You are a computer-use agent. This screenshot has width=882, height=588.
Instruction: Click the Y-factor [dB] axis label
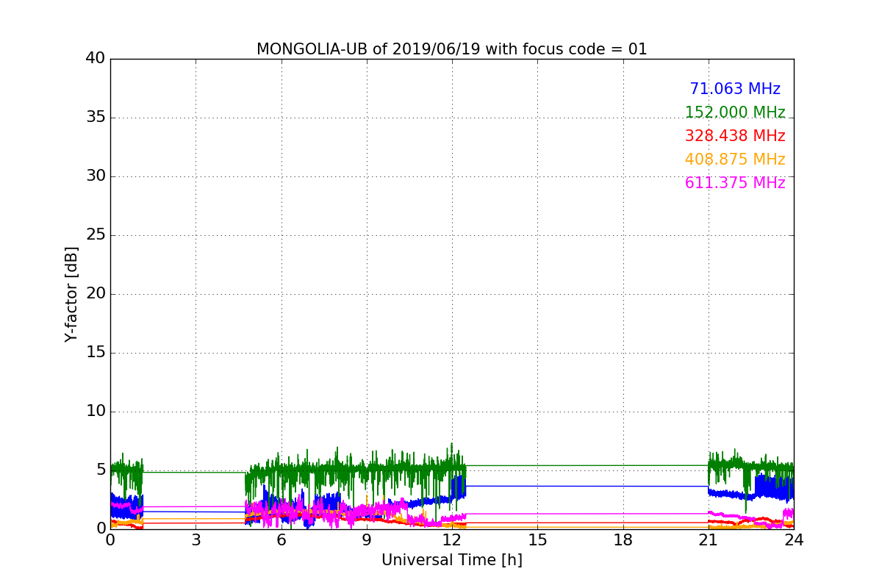[71, 294]
